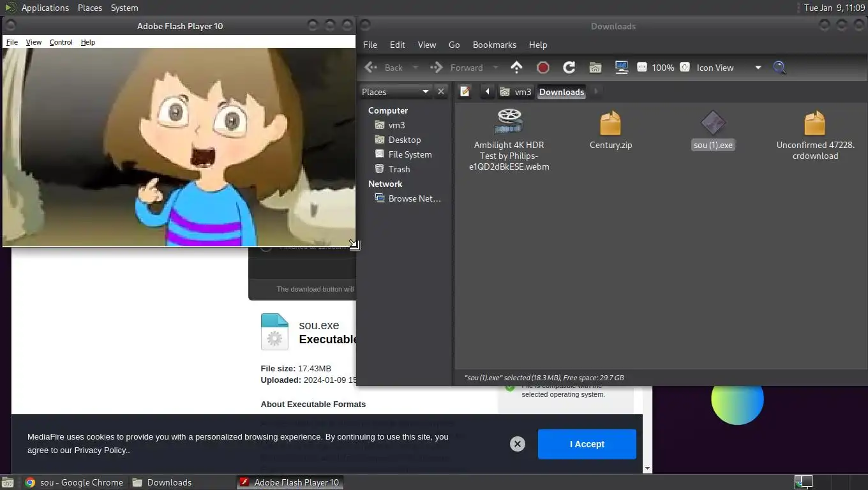Open Go menu in Downloads window
The height and width of the screenshot is (490, 868).
point(454,45)
